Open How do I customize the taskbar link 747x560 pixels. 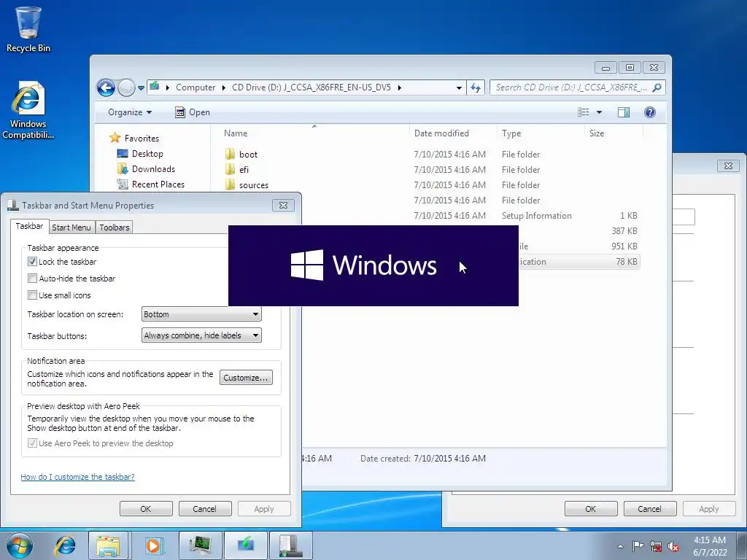point(77,477)
